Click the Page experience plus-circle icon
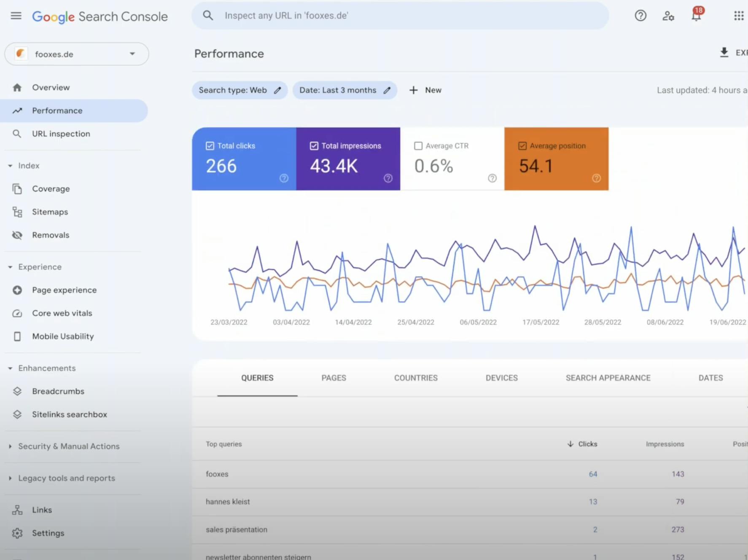Viewport: 748px width, 560px height. pyautogui.click(x=17, y=290)
